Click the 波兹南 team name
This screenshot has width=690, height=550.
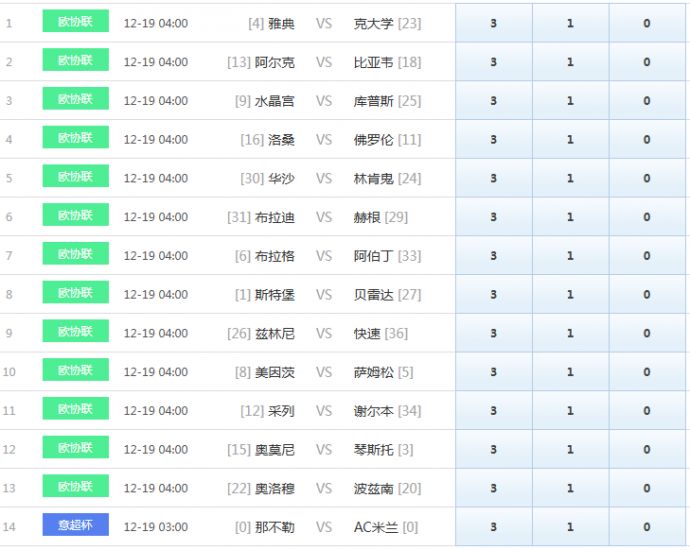click(374, 488)
